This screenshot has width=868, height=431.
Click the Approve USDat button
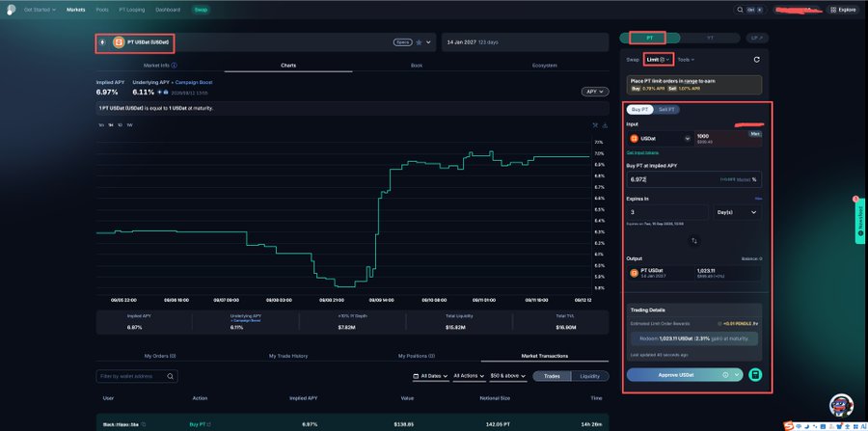[685, 374]
